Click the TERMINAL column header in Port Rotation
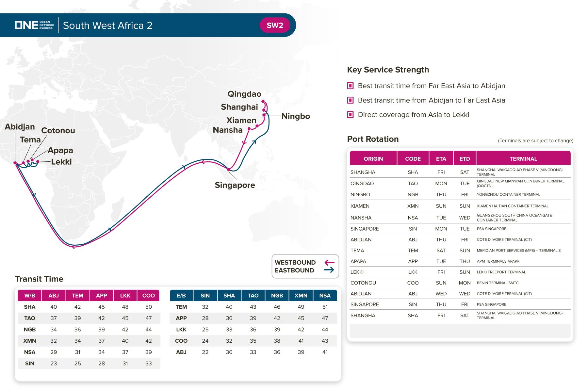 (523, 159)
